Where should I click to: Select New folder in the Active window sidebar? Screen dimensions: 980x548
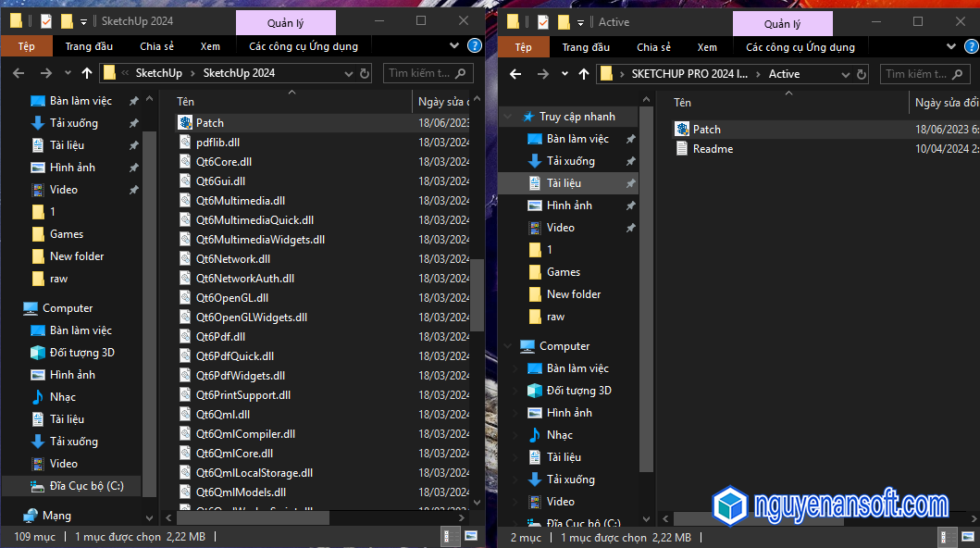tap(573, 294)
